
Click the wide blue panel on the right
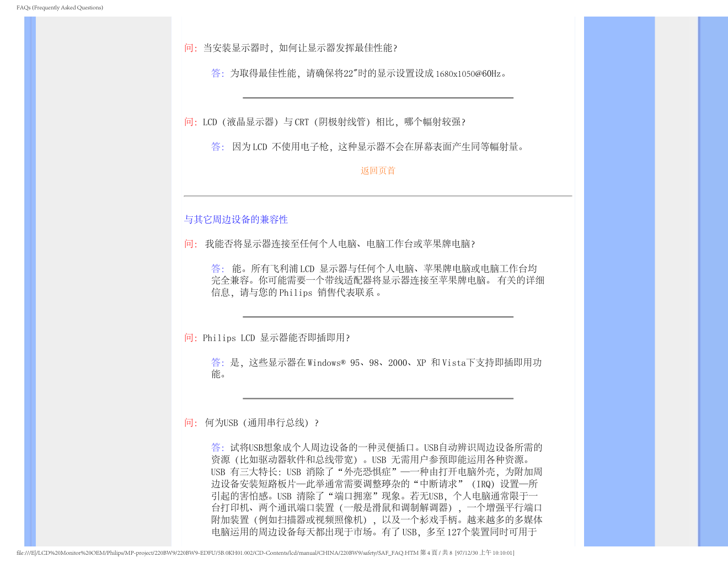619,276
